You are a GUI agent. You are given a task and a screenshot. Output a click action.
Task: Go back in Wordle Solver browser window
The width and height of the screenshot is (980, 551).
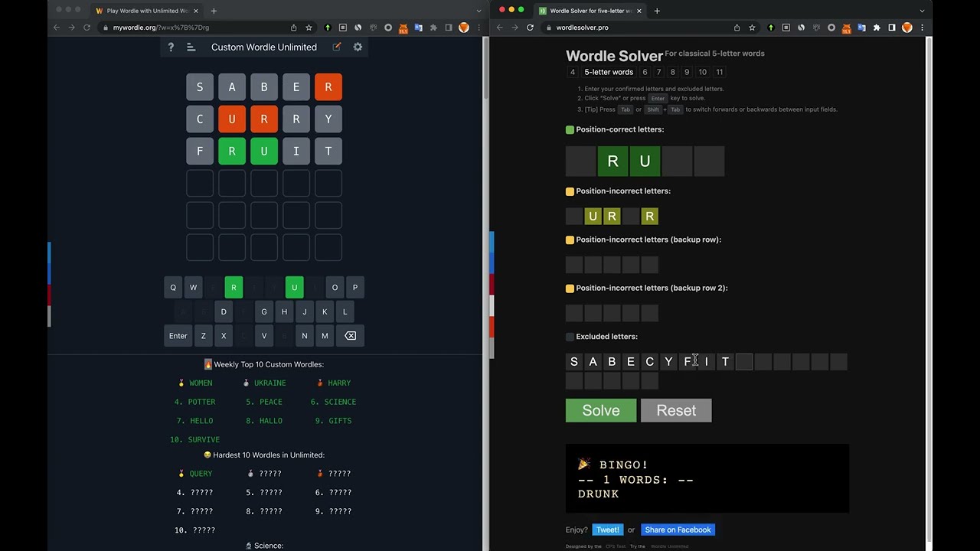click(499, 28)
